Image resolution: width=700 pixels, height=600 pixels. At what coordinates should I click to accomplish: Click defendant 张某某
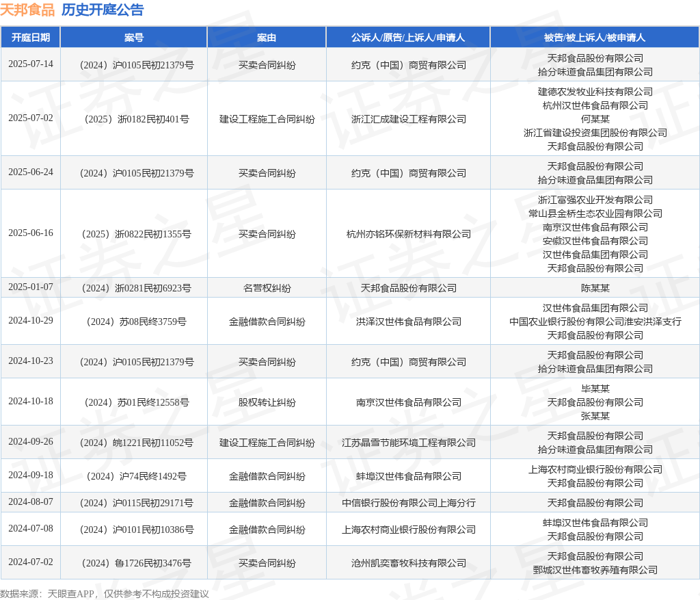(595, 416)
